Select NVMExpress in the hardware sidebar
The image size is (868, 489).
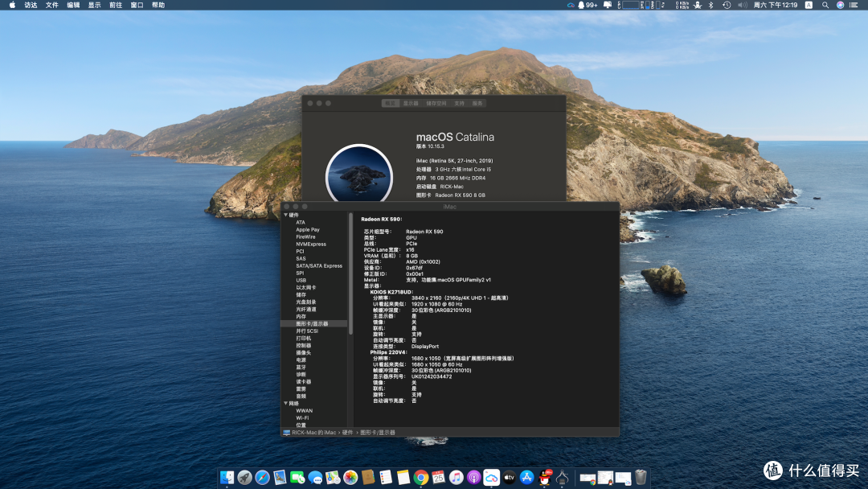pyautogui.click(x=310, y=244)
